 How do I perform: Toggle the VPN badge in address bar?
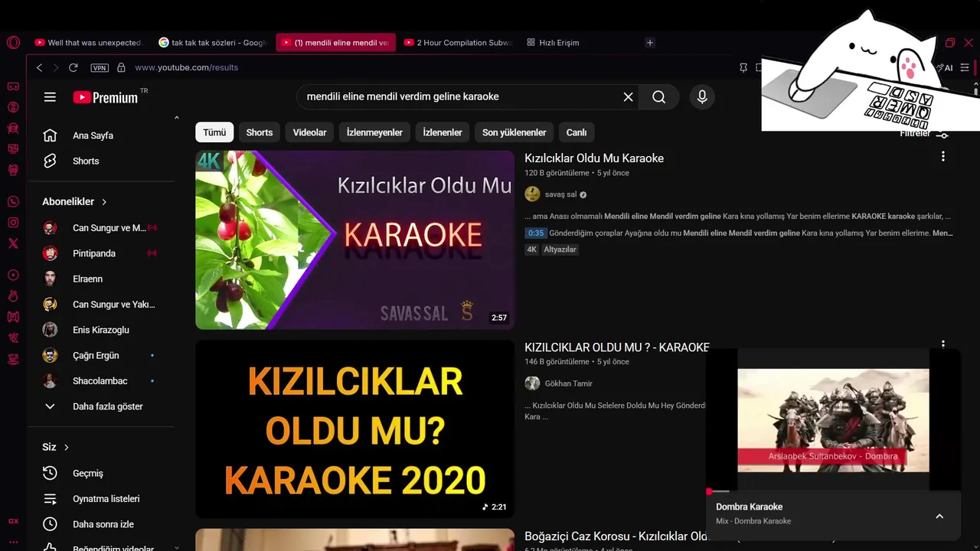coord(100,67)
